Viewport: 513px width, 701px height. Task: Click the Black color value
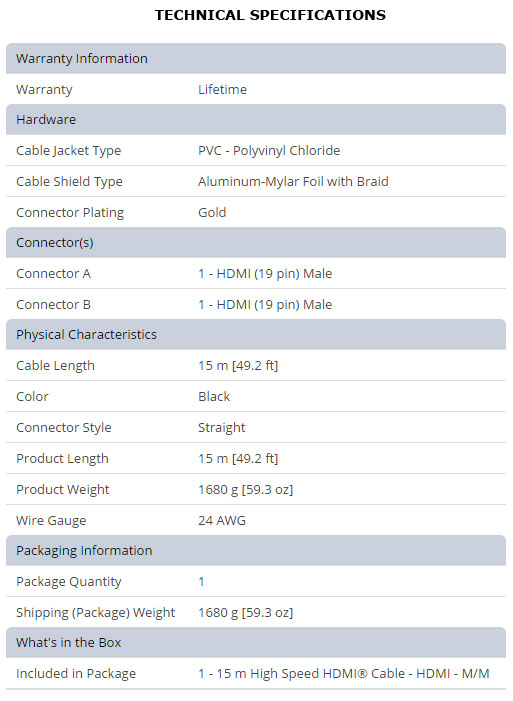[214, 397]
